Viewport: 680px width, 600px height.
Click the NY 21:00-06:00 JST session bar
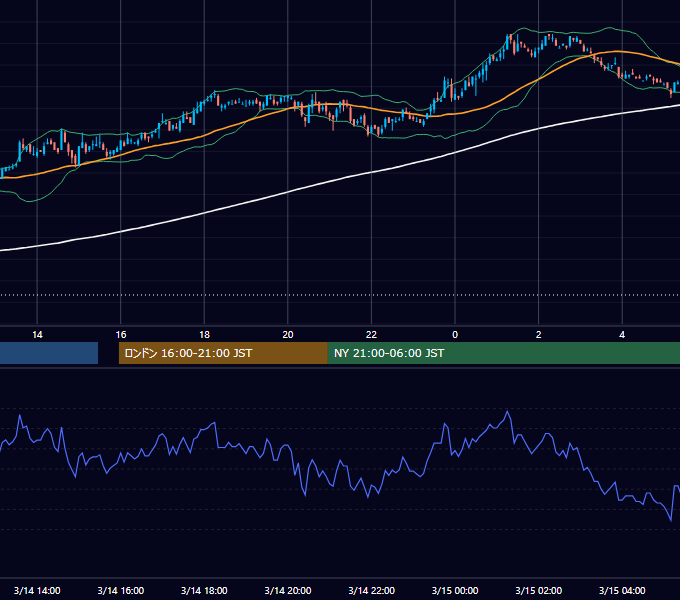[504, 353]
